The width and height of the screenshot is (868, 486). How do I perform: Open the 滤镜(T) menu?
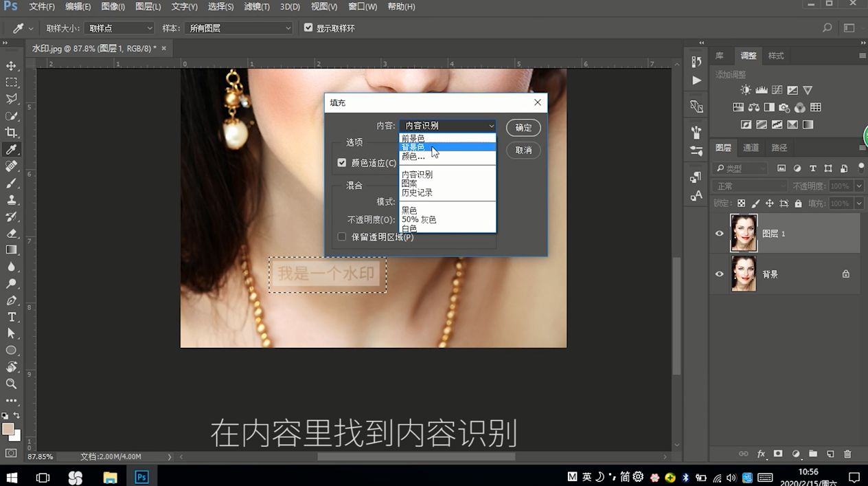coord(257,7)
